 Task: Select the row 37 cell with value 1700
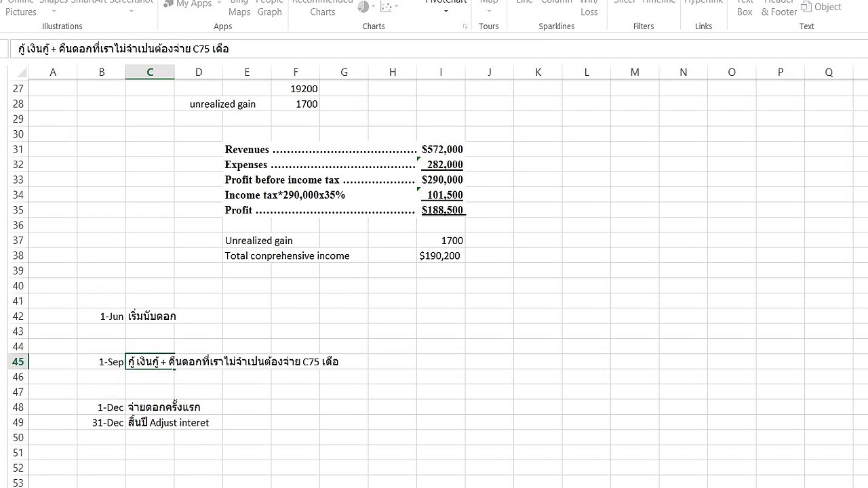441,241
